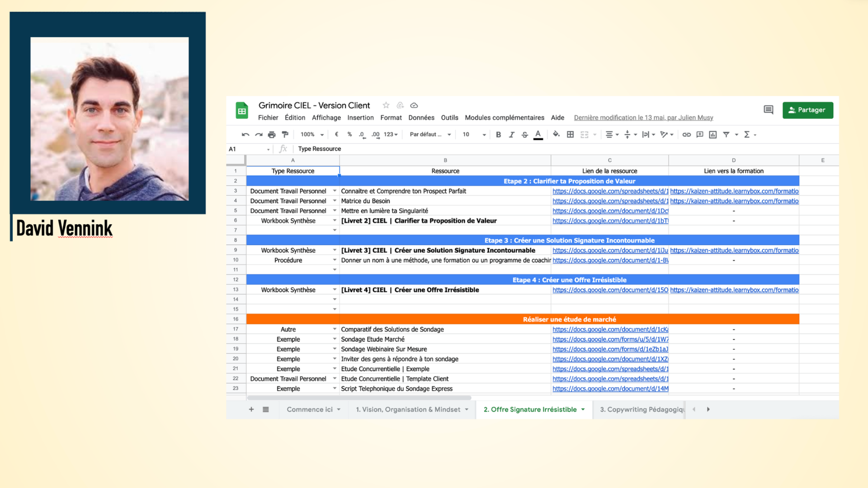Click the cell borders icon
Screen dimensions: 868x488
click(x=570, y=135)
